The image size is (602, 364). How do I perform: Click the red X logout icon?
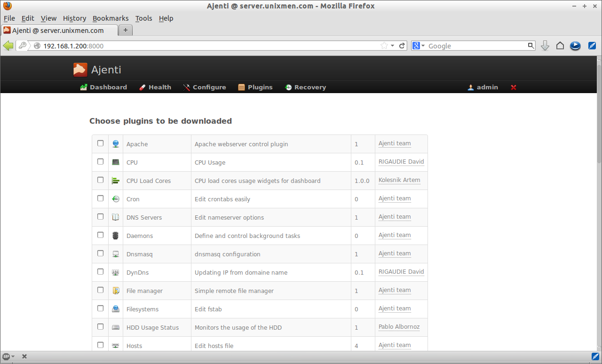pyautogui.click(x=514, y=87)
